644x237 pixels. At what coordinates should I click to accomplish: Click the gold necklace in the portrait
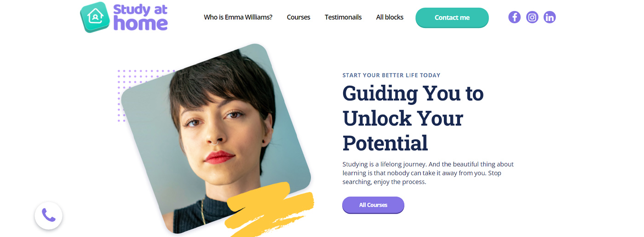click(203, 213)
